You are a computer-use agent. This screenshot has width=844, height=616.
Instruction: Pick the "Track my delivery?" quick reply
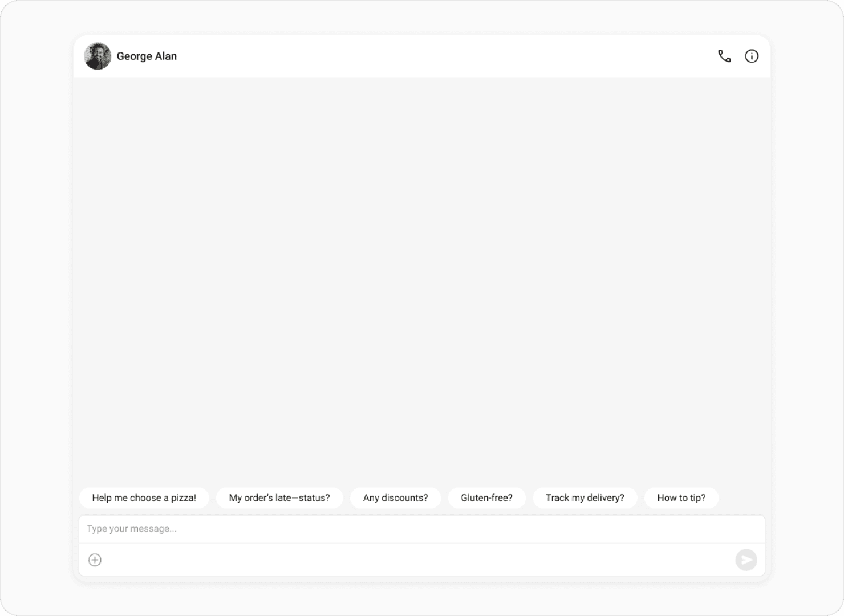coord(585,498)
